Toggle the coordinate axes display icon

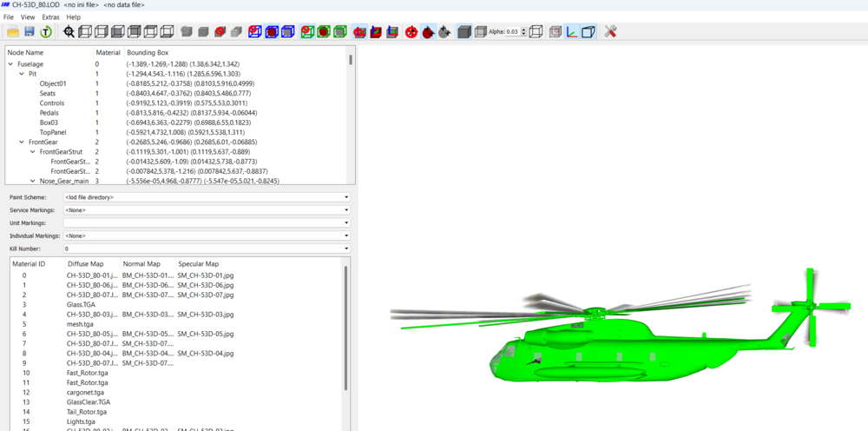[x=571, y=32]
